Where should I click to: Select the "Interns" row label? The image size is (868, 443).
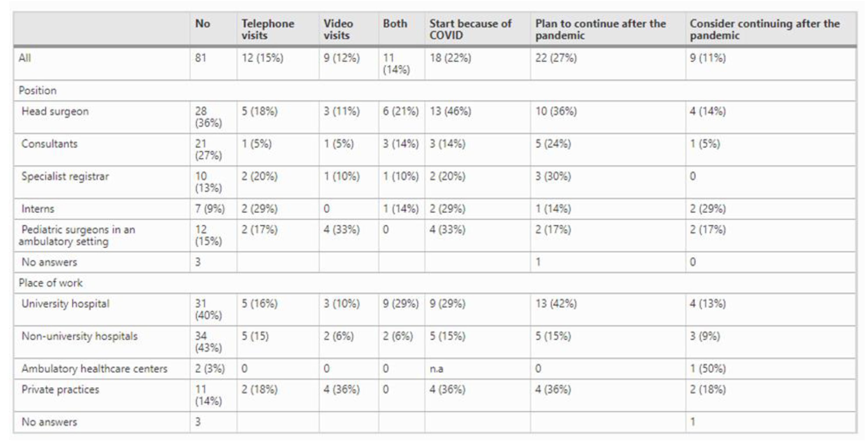pos(38,209)
